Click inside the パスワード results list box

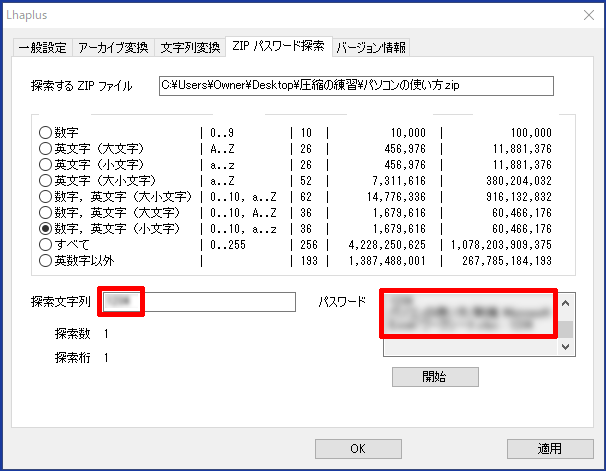pyautogui.click(x=471, y=324)
